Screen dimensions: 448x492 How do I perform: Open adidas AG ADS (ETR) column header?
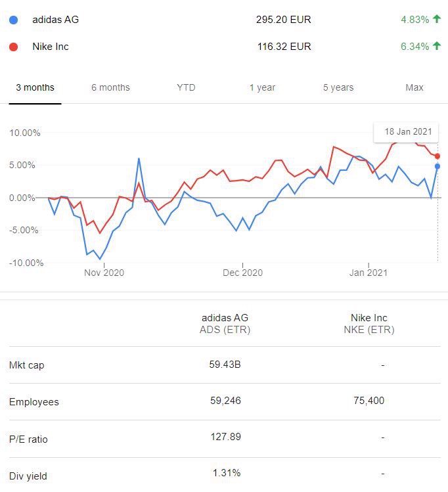pyautogui.click(x=225, y=324)
